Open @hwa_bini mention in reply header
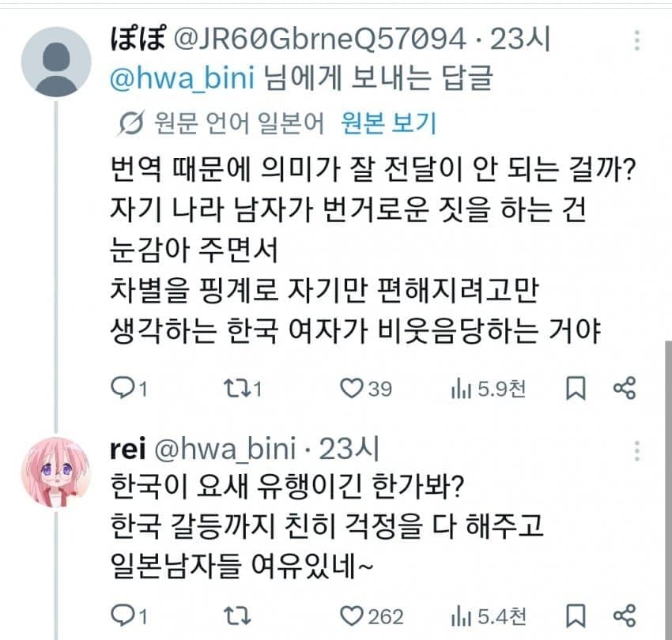672x640 pixels. click(182, 78)
